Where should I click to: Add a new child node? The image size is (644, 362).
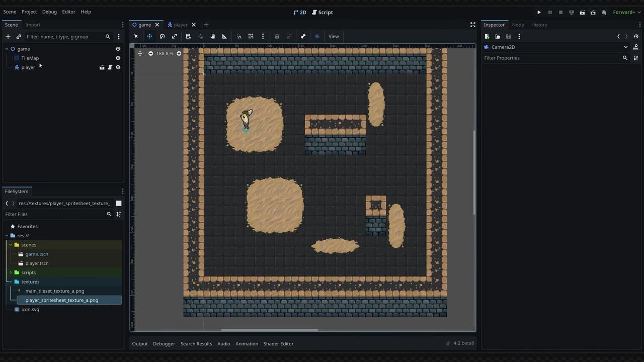tap(8, 37)
